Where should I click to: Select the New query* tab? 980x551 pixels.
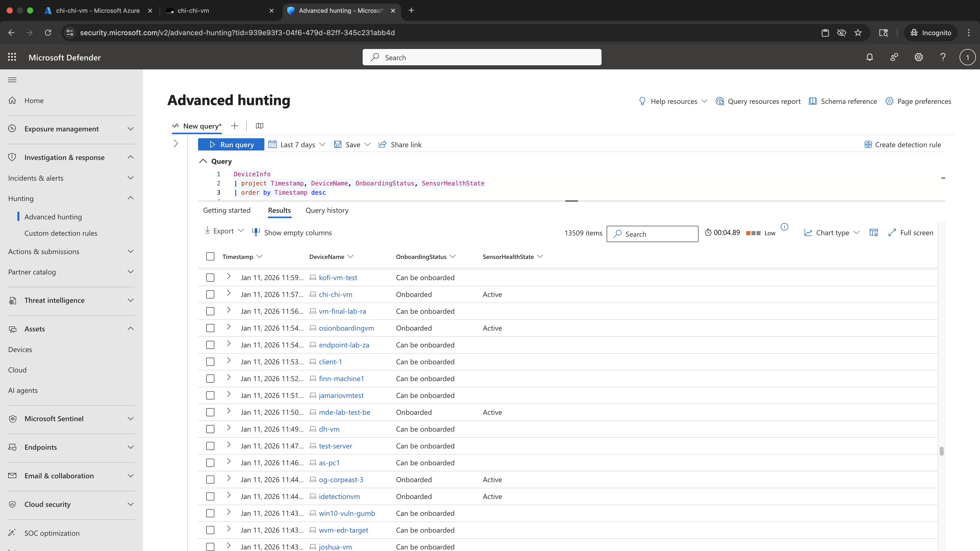tap(197, 126)
